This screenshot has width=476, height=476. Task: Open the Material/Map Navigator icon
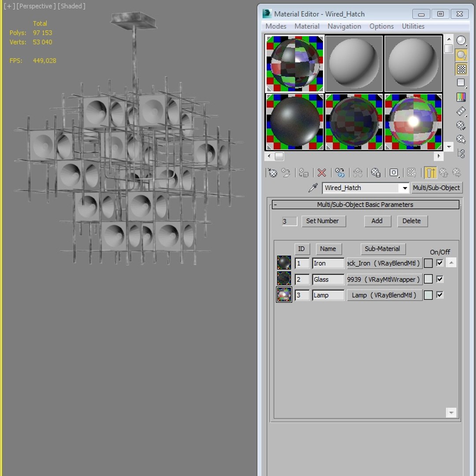461,154
